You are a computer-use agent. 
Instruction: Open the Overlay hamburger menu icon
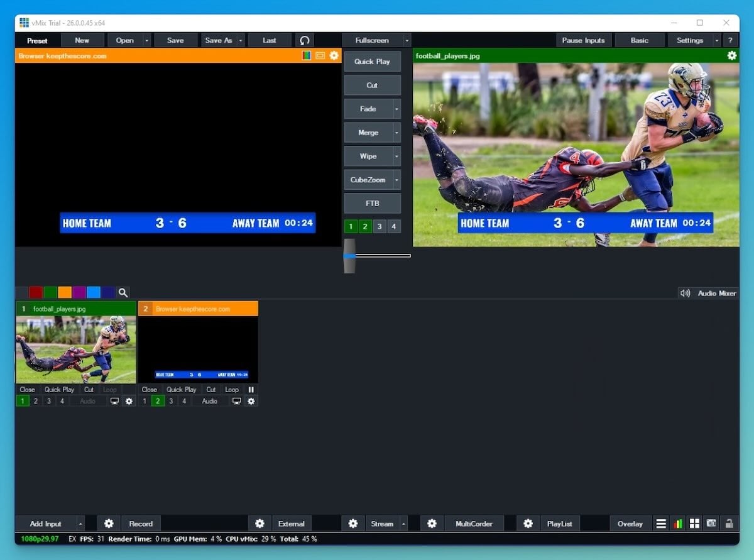[661, 523]
